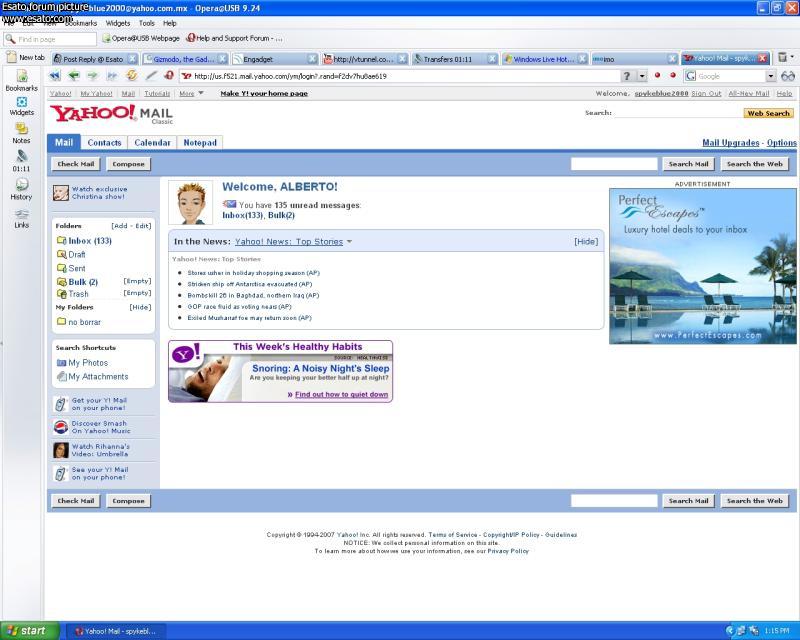Expand Yahoo! News Top Stories dropdown arrow
The image size is (800, 640).
pyautogui.click(x=349, y=241)
